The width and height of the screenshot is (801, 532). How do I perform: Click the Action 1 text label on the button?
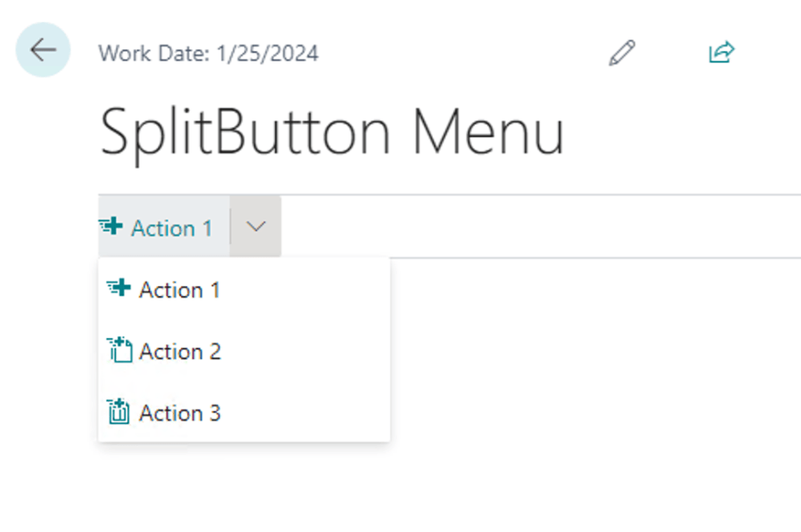point(172,227)
